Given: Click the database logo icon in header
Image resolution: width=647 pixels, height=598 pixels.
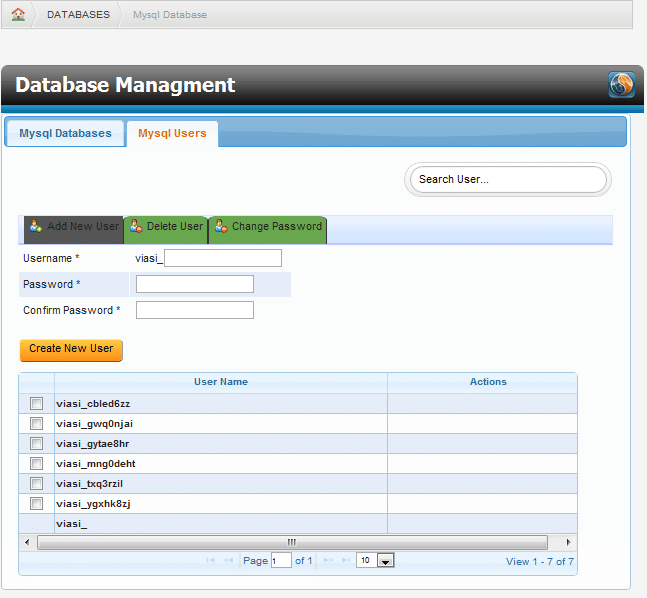Looking at the screenshot, I should point(621,85).
